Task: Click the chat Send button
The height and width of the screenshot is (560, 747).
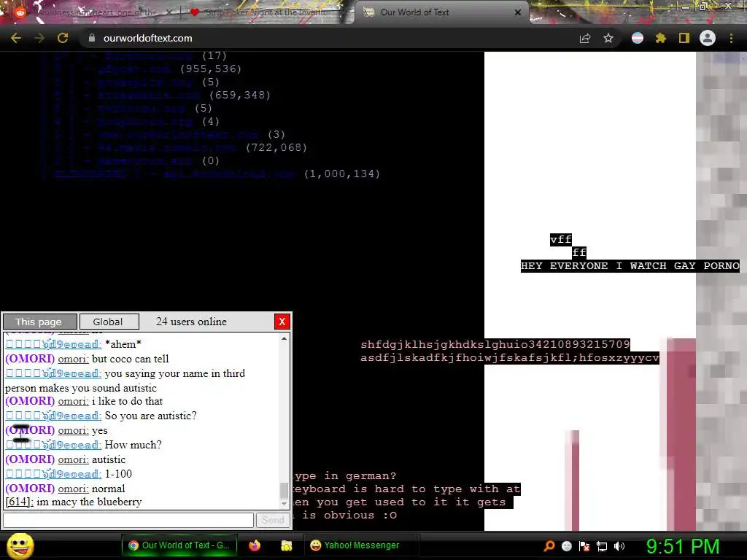Action: 273,520
